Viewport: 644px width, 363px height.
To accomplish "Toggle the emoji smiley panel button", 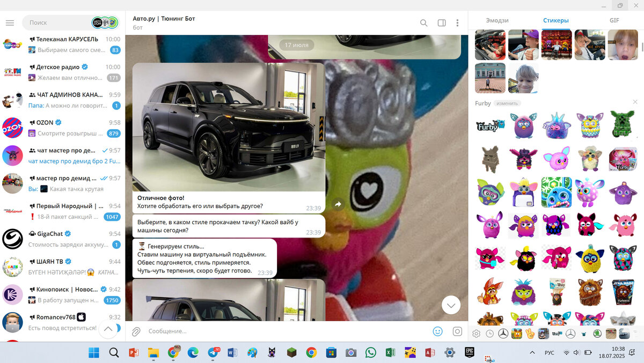I will (x=438, y=331).
